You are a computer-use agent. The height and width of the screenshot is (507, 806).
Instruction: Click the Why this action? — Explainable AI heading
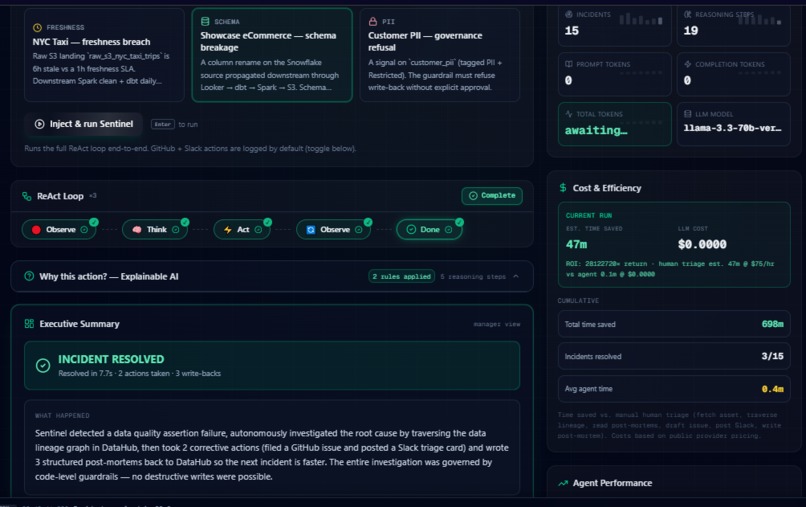(109, 277)
